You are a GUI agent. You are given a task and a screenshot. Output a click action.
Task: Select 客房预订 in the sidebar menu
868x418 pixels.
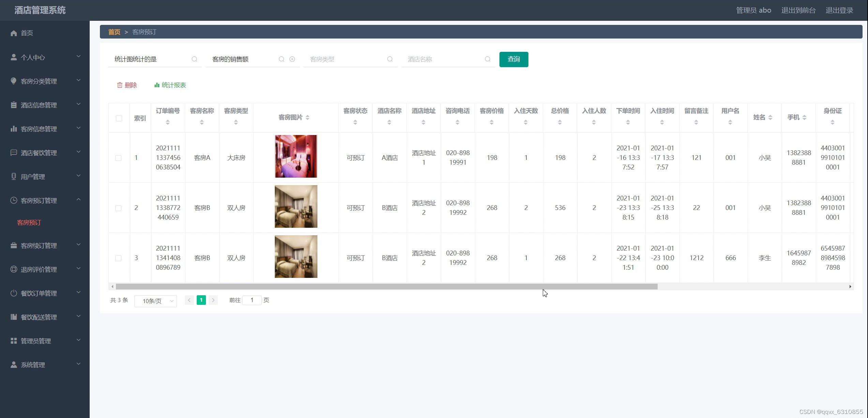coord(29,223)
